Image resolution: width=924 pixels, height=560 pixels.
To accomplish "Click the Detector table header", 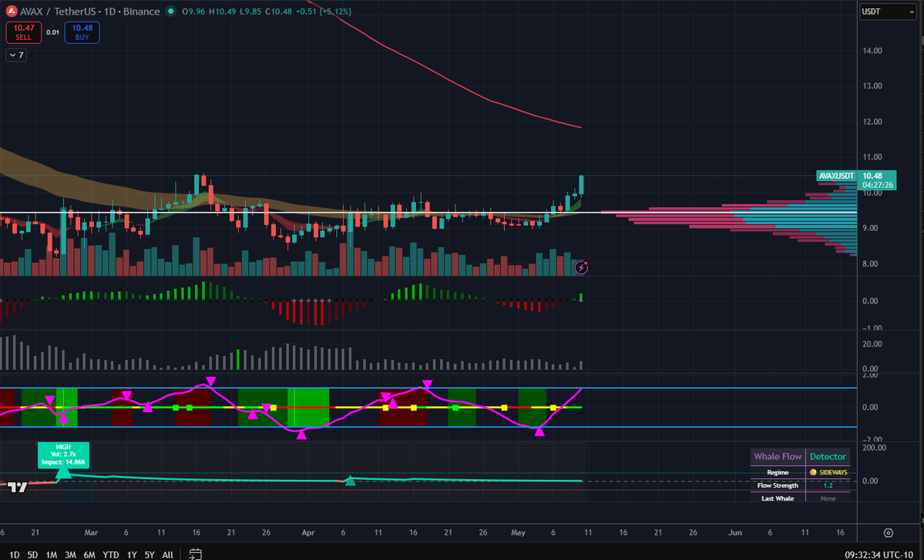I will [x=828, y=456].
